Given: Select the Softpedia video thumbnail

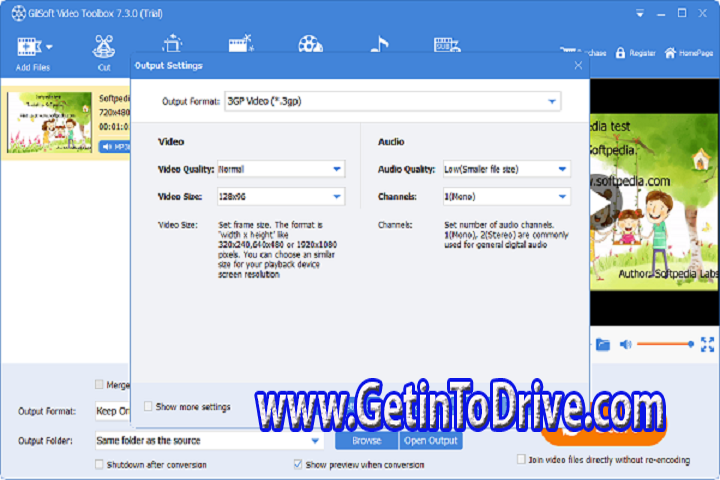Looking at the screenshot, I should point(49,122).
